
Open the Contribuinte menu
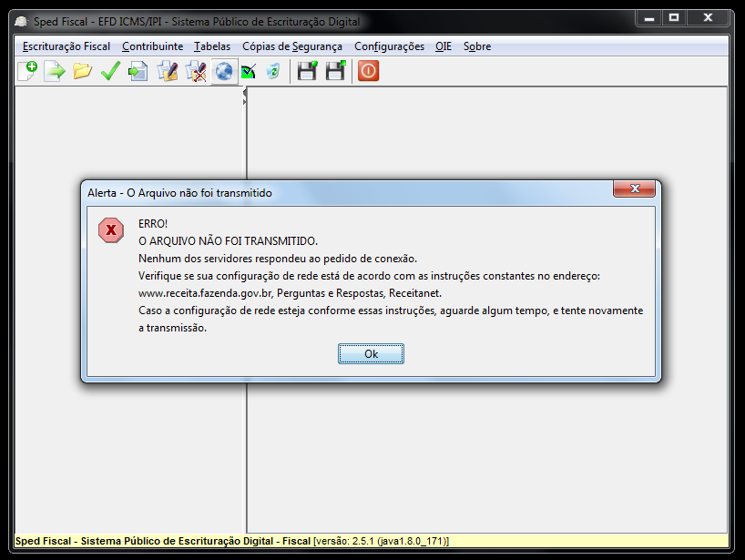pyautogui.click(x=152, y=46)
